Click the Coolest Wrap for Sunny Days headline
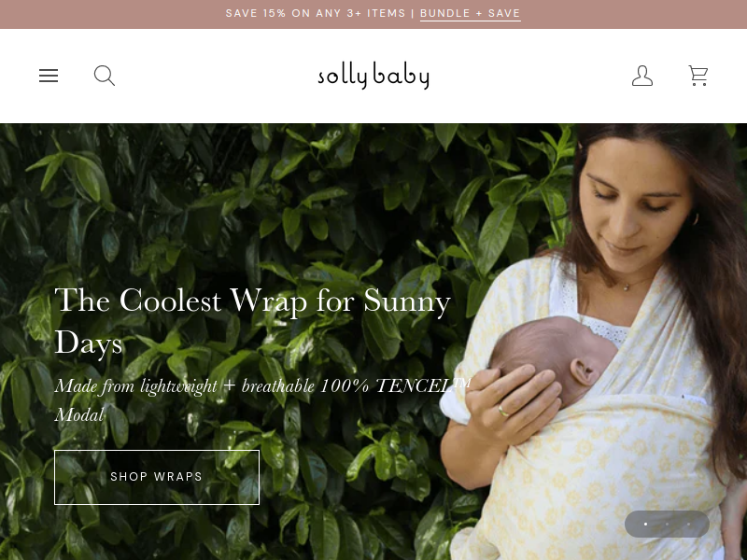747x560 pixels. click(x=252, y=321)
